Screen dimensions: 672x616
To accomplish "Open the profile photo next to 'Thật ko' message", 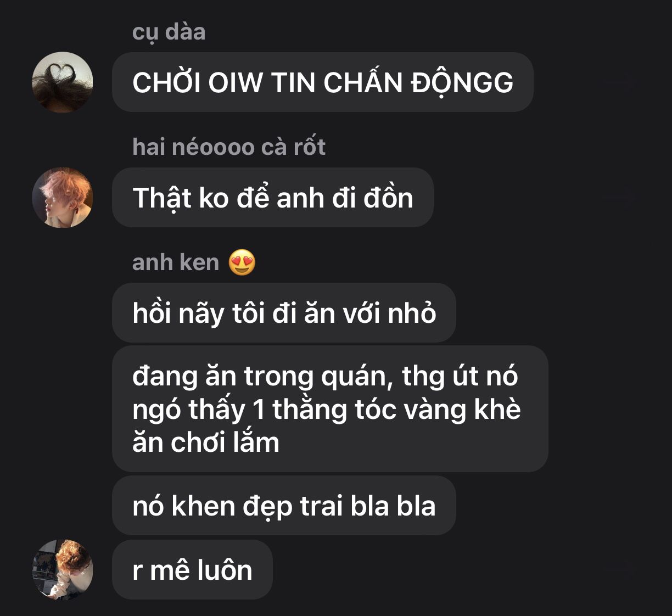I will coord(63,198).
